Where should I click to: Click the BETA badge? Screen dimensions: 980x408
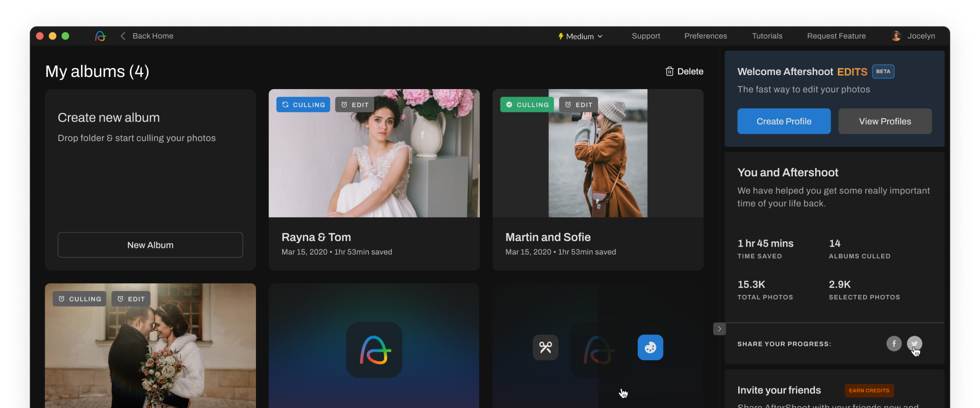[883, 72]
